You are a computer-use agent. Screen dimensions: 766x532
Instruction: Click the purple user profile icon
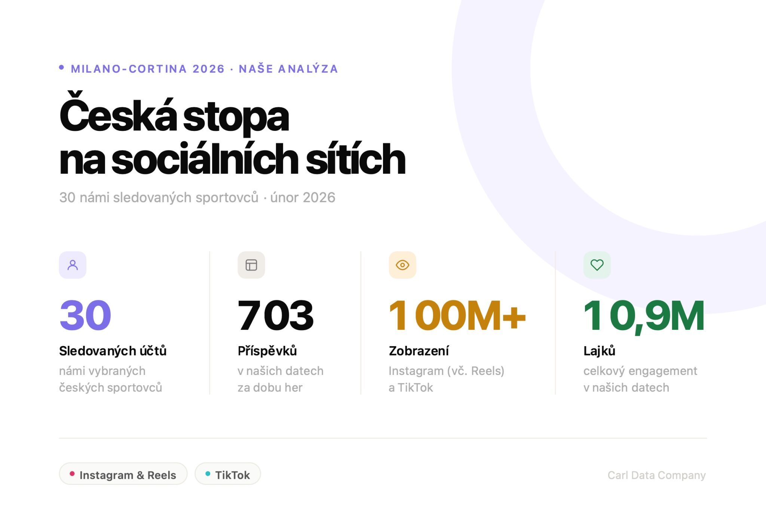coord(73,265)
